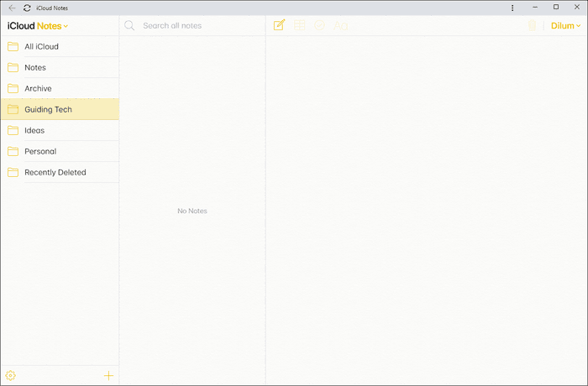This screenshot has height=386, width=588.
Task: Click the back arrow in title bar
Action: [x=12, y=8]
